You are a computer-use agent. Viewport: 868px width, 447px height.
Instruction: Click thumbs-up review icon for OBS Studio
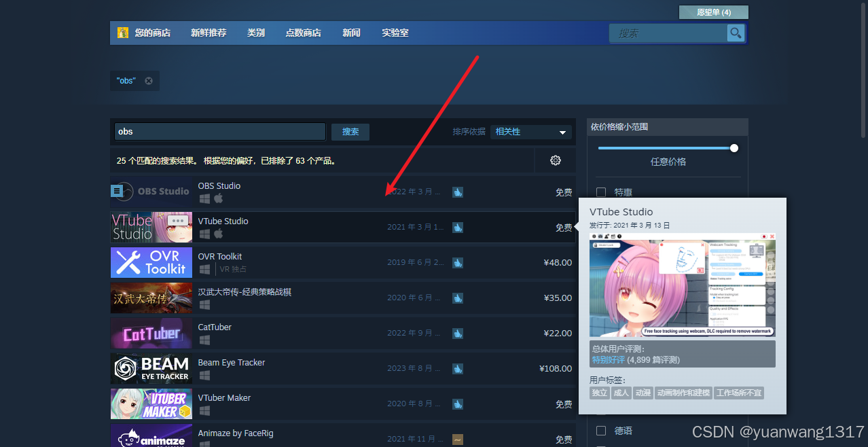point(458,192)
